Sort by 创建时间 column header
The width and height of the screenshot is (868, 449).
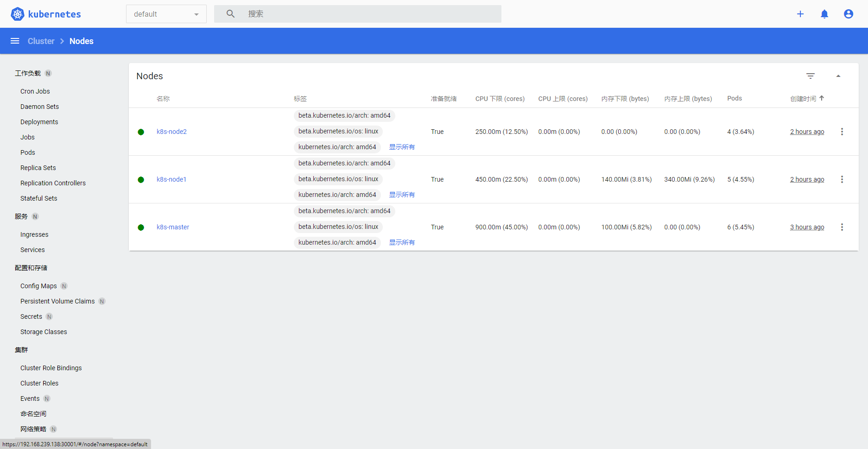[803, 99]
